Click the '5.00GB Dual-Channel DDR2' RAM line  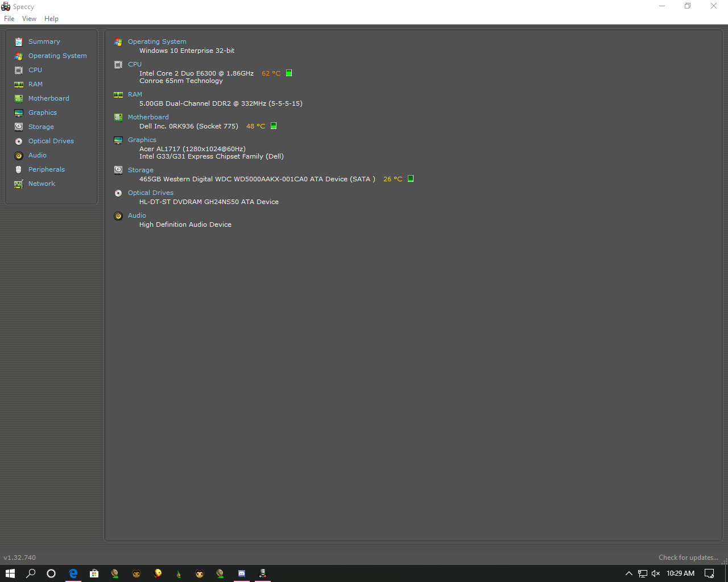pyautogui.click(x=221, y=103)
